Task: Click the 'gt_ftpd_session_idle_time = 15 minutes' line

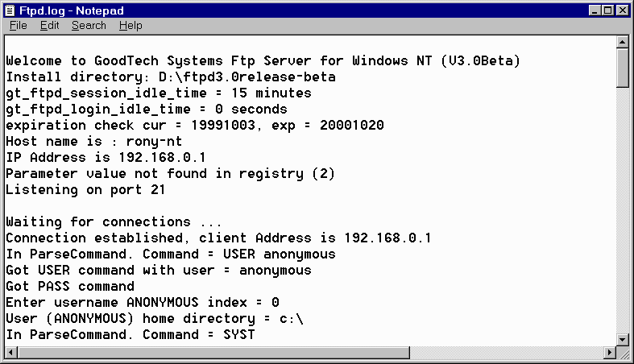Action: (159, 93)
